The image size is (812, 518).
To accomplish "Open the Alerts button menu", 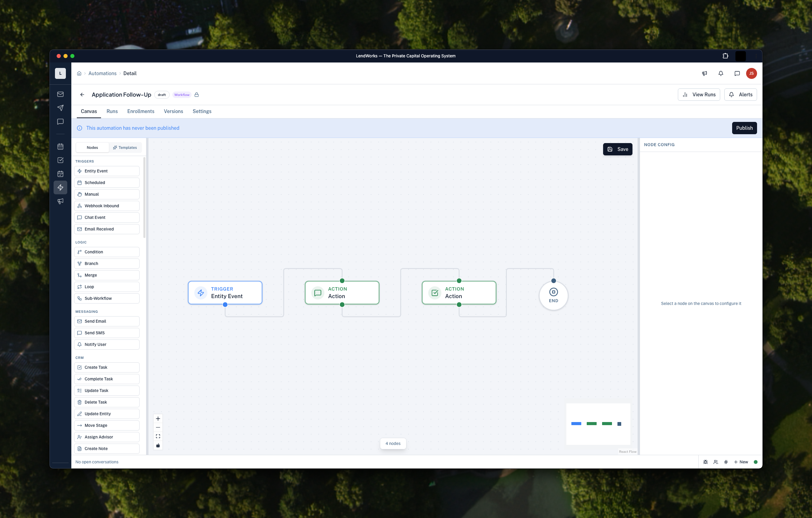I will click(740, 95).
